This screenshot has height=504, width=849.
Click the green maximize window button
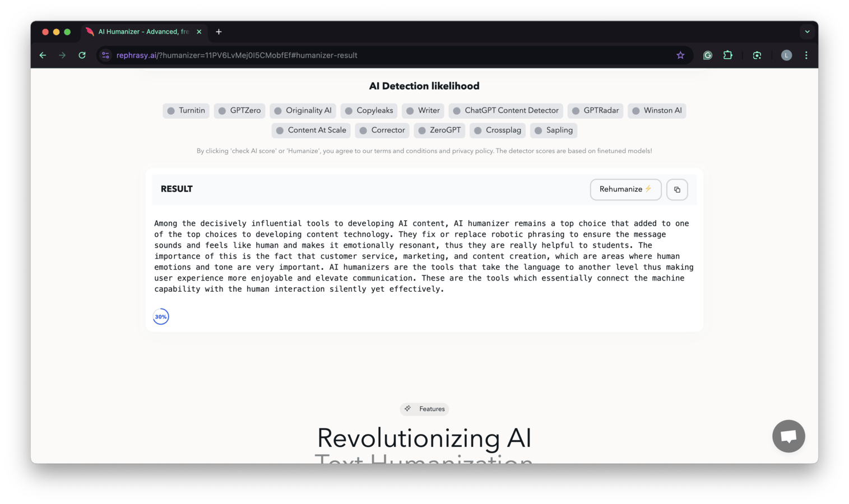(67, 32)
